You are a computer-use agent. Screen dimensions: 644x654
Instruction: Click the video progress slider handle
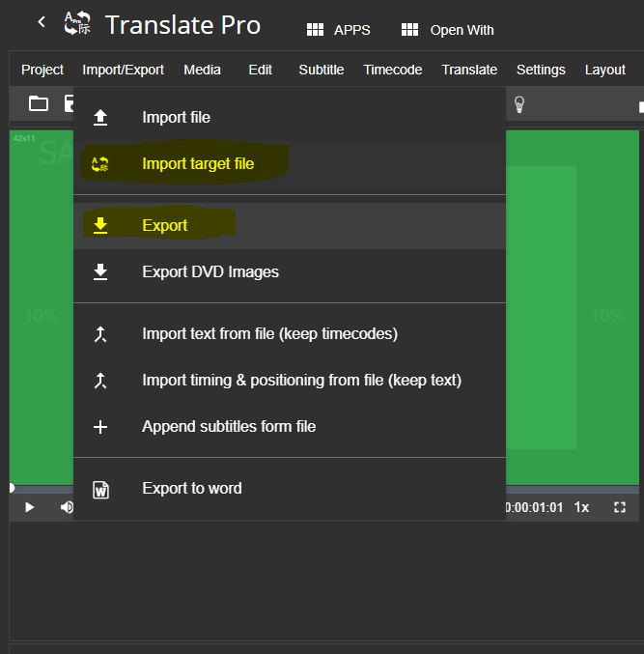click(x=12, y=488)
